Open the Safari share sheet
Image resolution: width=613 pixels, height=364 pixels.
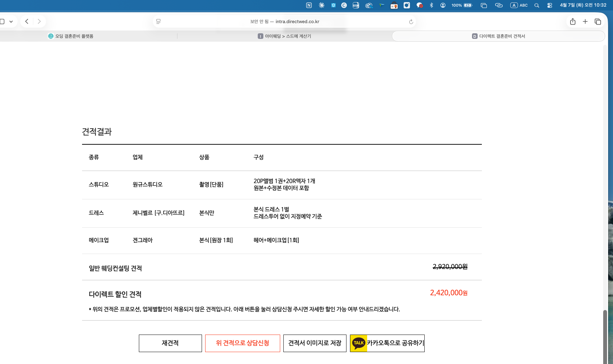[x=573, y=21]
